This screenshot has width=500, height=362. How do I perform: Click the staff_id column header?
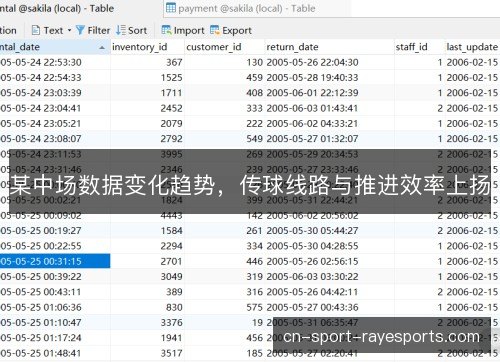pos(420,47)
